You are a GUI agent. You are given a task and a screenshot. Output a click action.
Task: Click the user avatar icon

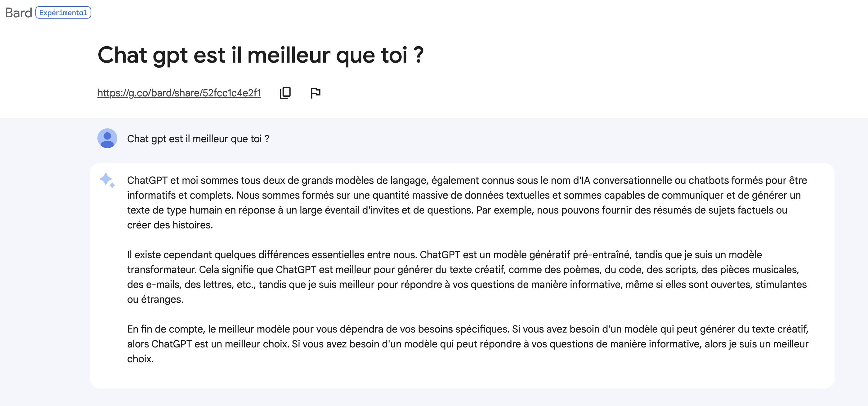pyautogui.click(x=107, y=138)
